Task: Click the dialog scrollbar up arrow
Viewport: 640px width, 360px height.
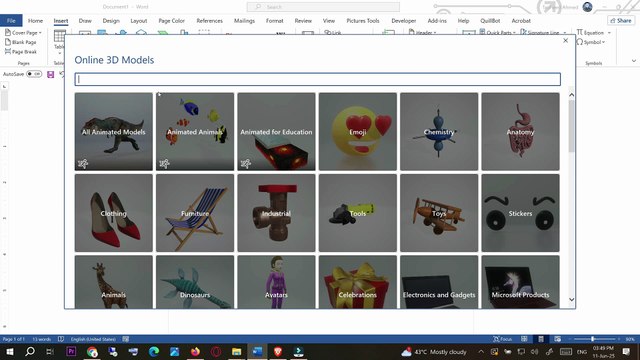Action: point(571,95)
